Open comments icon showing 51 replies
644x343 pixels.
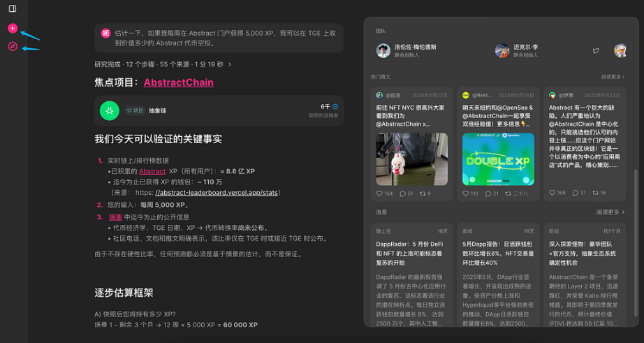tap(402, 194)
